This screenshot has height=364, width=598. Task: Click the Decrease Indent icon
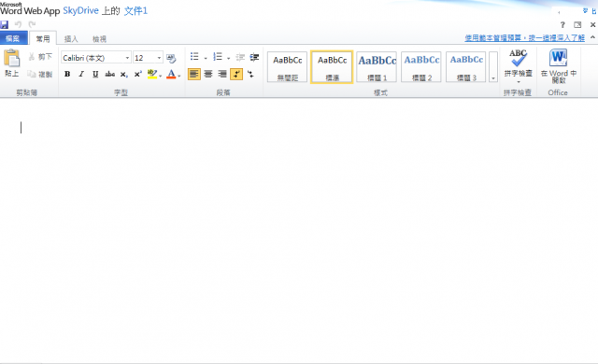click(x=240, y=57)
